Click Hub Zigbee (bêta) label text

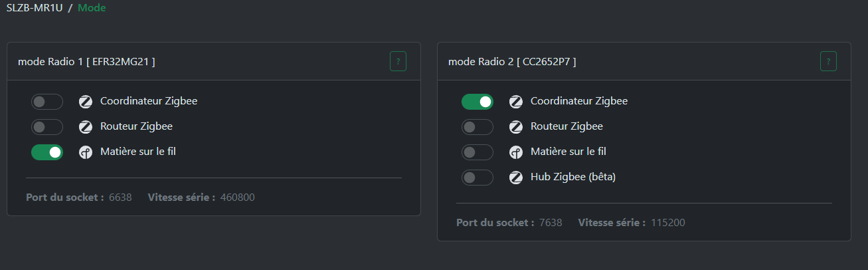point(573,178)
